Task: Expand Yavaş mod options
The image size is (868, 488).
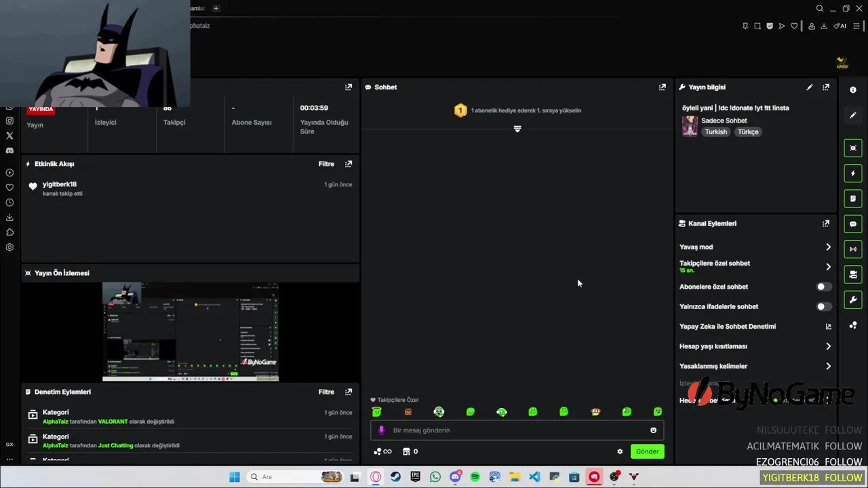Action: (x=828, y=247)
